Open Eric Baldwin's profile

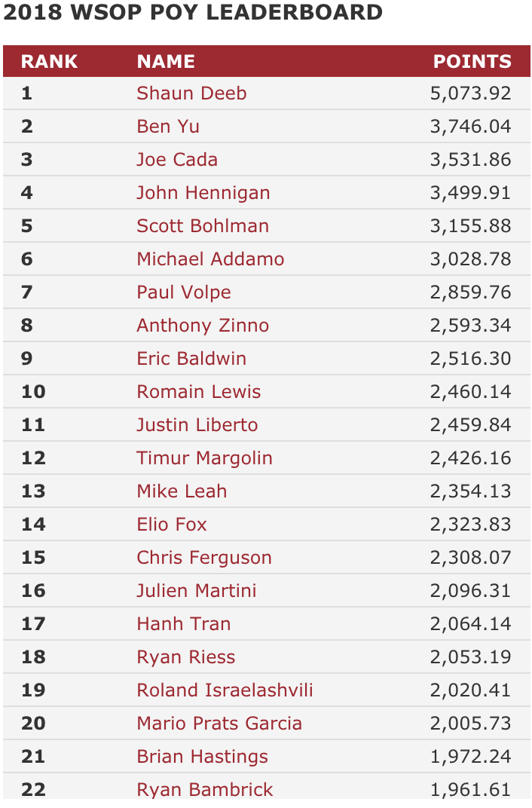(x=191, y=359)
